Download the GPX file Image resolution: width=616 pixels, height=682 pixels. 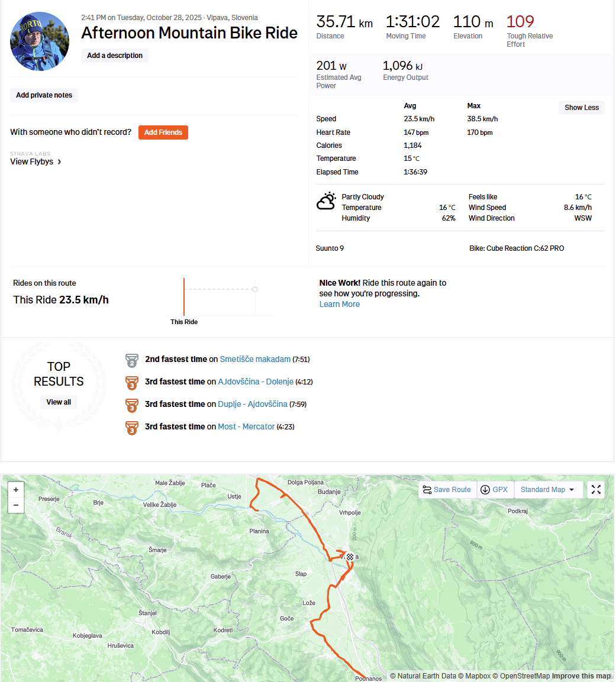click(x=495, y=490)
